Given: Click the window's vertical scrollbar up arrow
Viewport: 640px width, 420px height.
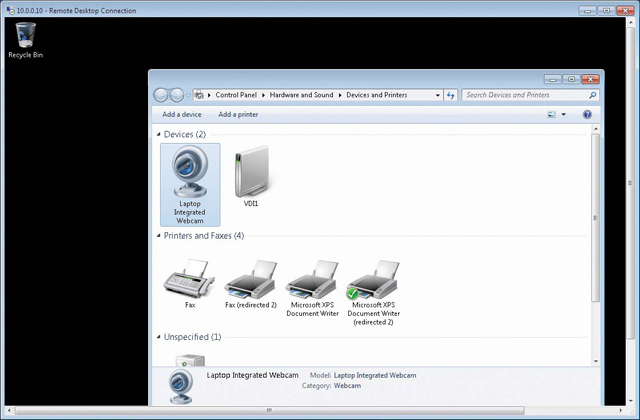Looking at the screenshot, I should [x=596, y=129].
